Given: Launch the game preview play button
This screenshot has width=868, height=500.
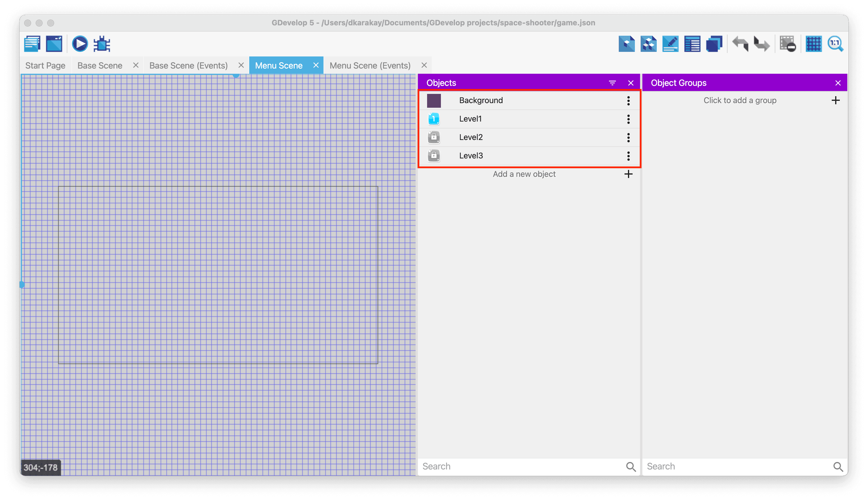Looking at the screenshot, I should pyautogui.click(x=80, y=44).
